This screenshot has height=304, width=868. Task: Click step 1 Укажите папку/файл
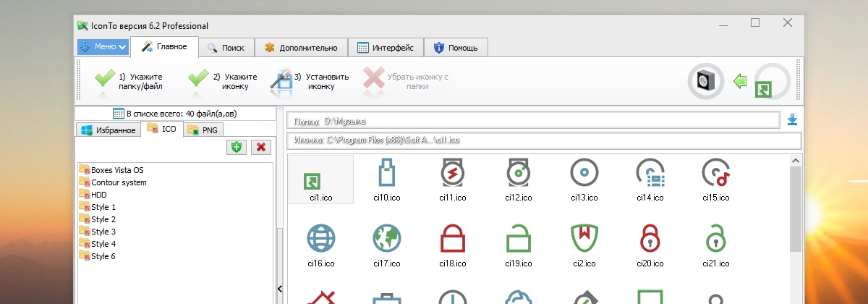[129, 81]
